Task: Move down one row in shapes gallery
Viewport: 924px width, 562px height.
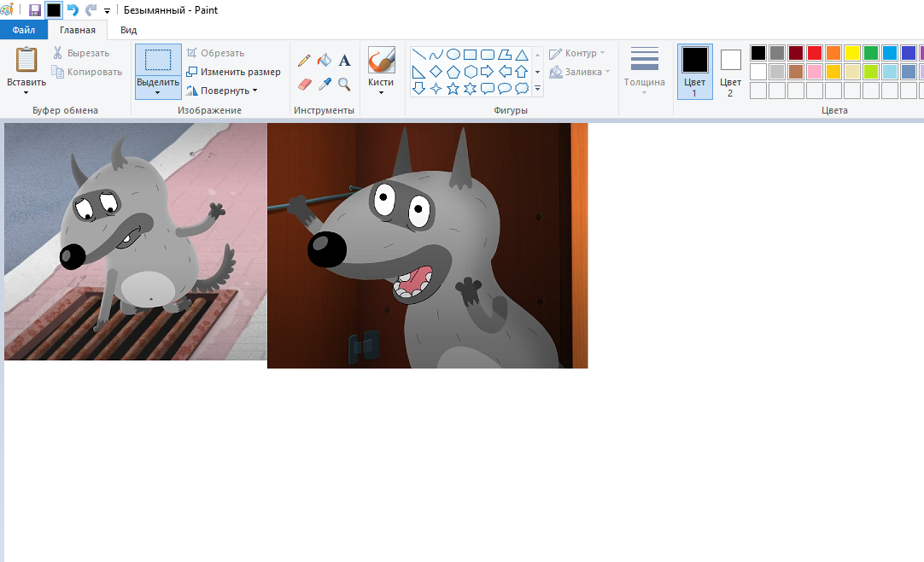Action: [537, 72]
